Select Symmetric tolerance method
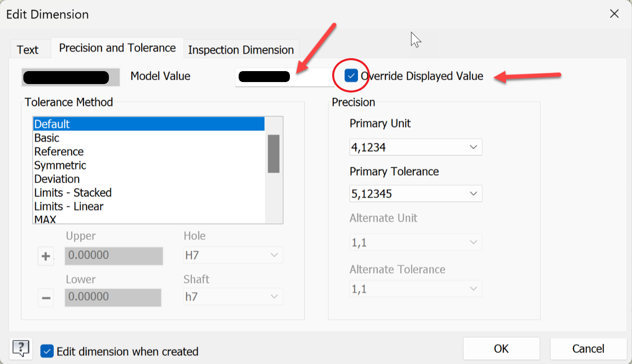632x364 pixels. tap(149, 165)
